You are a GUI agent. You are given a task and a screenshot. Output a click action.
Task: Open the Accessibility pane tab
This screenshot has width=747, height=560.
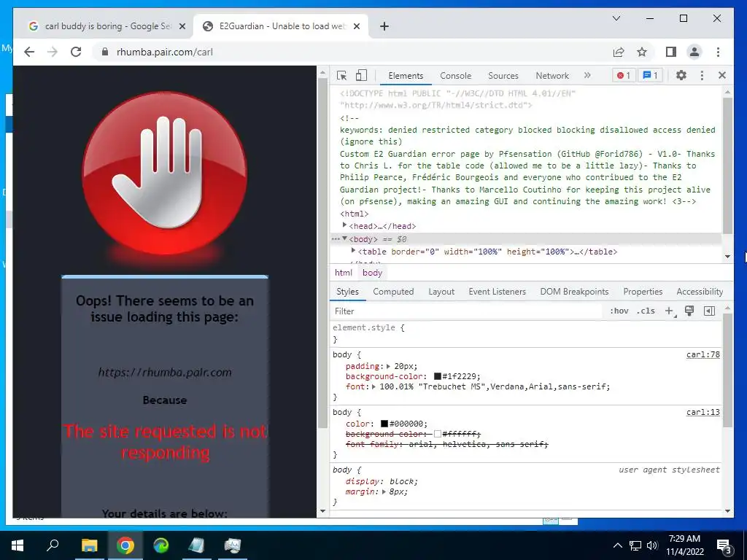pos(700,292)
